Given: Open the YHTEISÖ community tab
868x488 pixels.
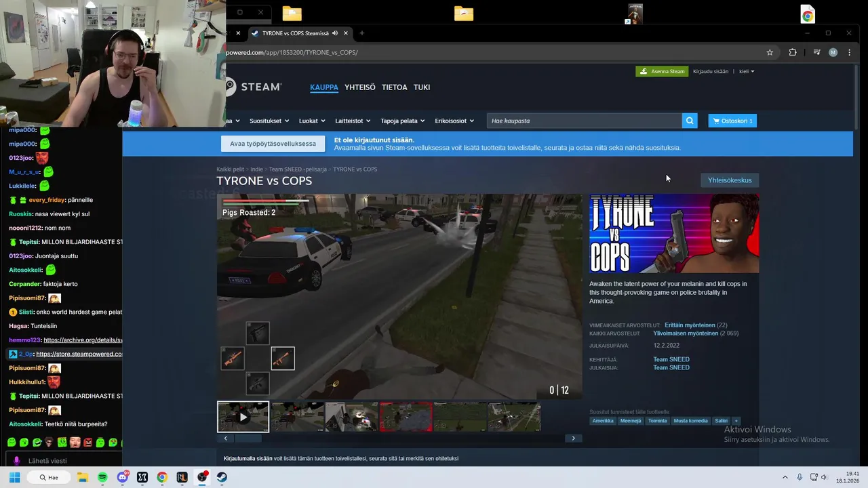Looking at the screenshot, I should (x=360, y=87).
